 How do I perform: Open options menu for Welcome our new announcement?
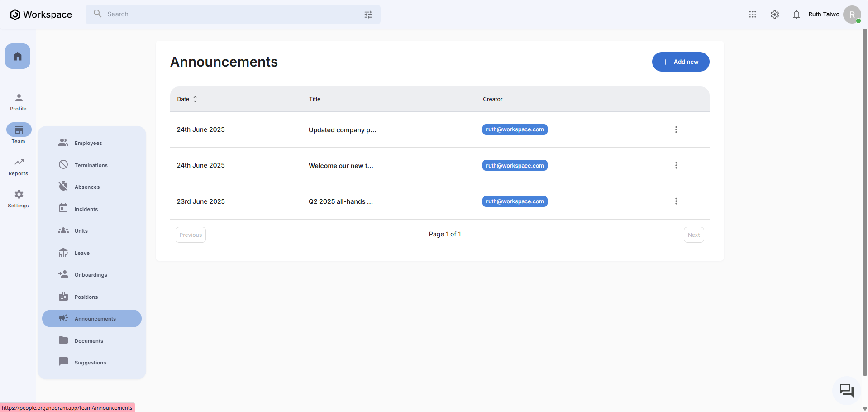676,165
